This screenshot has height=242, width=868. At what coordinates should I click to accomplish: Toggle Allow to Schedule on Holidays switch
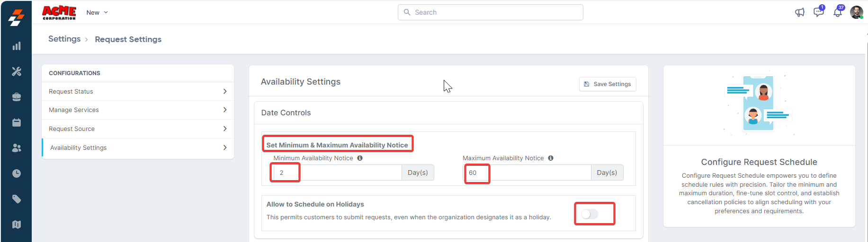coord(590,214)
